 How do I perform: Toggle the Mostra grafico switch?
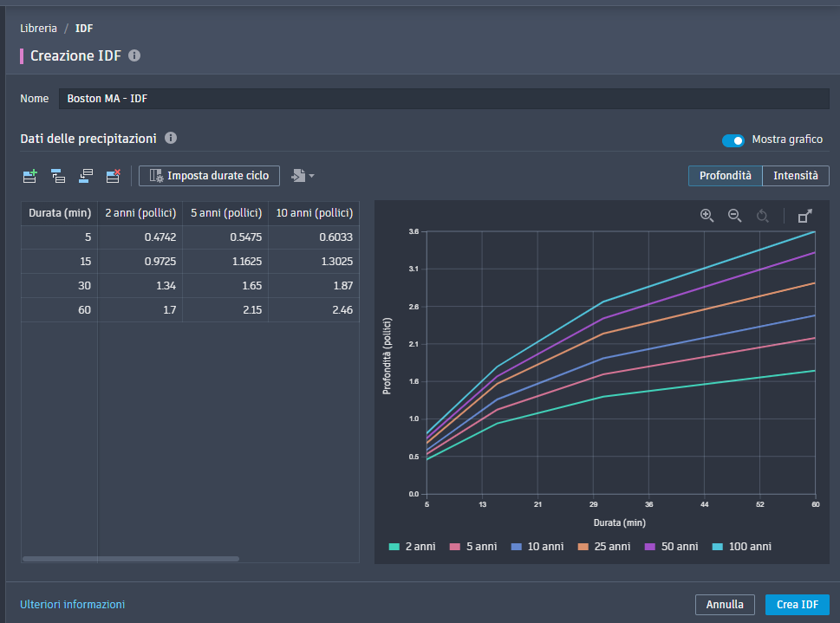pyautogui.click(x=733, y=140)
